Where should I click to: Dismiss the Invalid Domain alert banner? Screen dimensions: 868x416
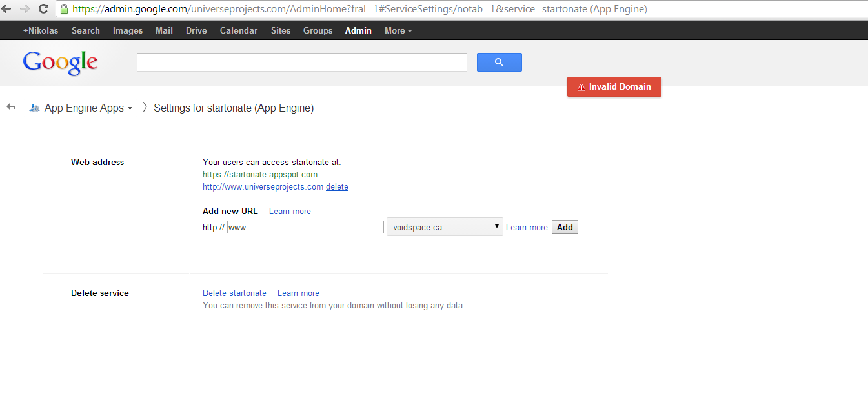click(x=614, y=87)
